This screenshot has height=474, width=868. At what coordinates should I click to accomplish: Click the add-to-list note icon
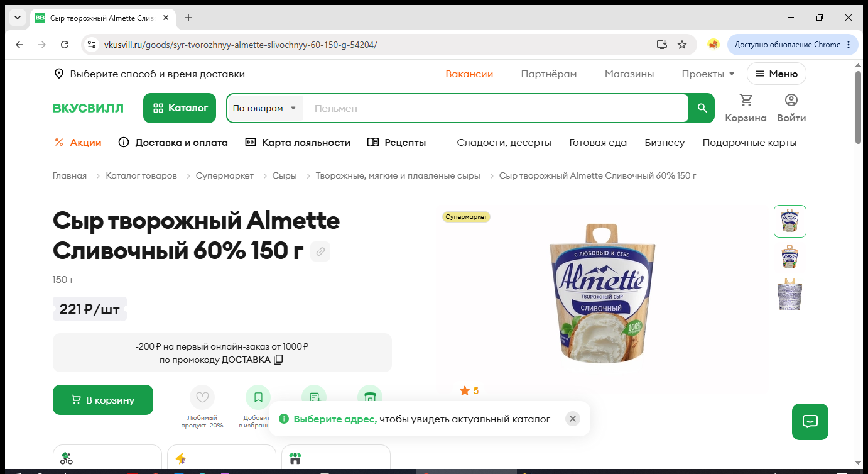pos(314,394)
